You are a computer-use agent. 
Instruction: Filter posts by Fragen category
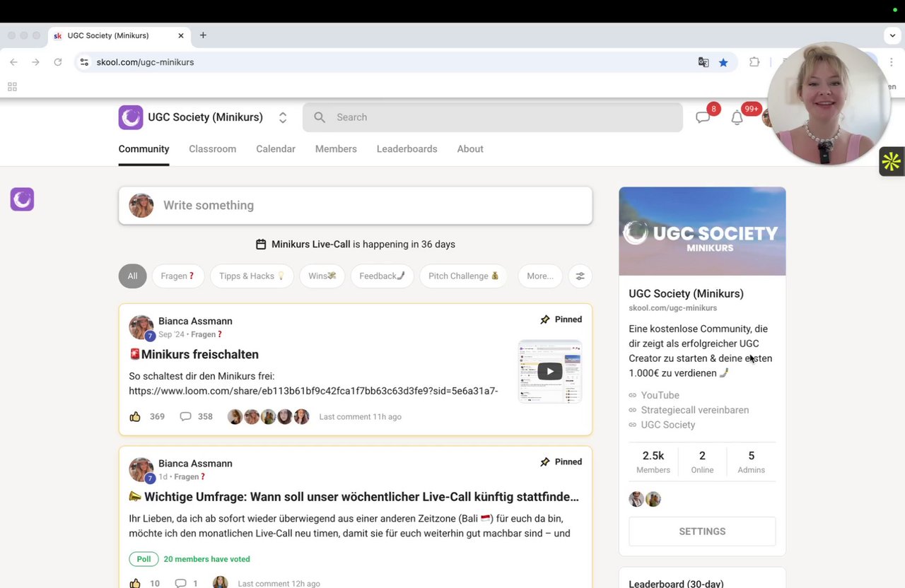pos(177,276)
